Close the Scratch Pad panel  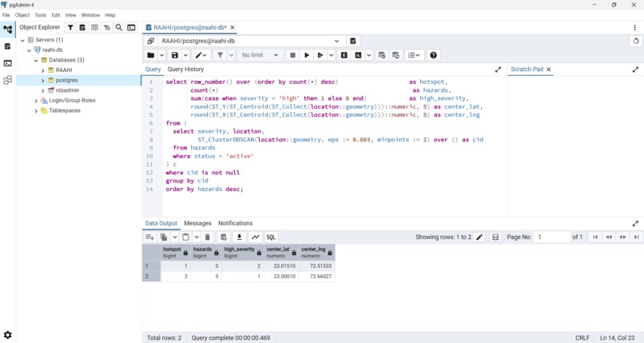click(x=548, y=70)
